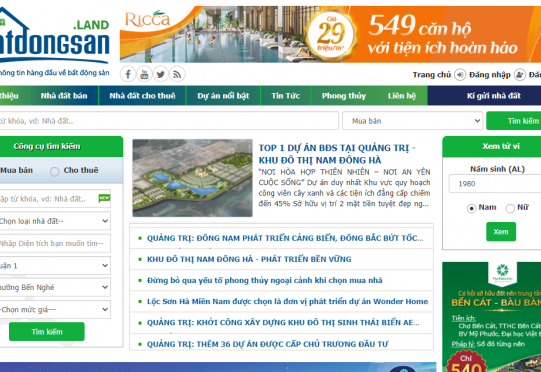The height and width of the screenshot is (372, 541).
Task: Open article Quảng Trị: Khởi công xây dựng khu đô thị
Action: (x=283, y=322)
